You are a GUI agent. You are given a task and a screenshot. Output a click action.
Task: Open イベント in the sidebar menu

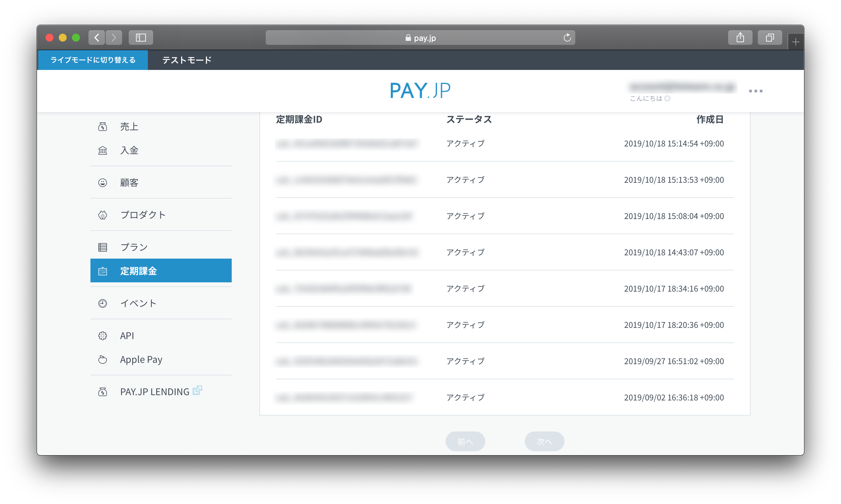[x=161, y=303]
